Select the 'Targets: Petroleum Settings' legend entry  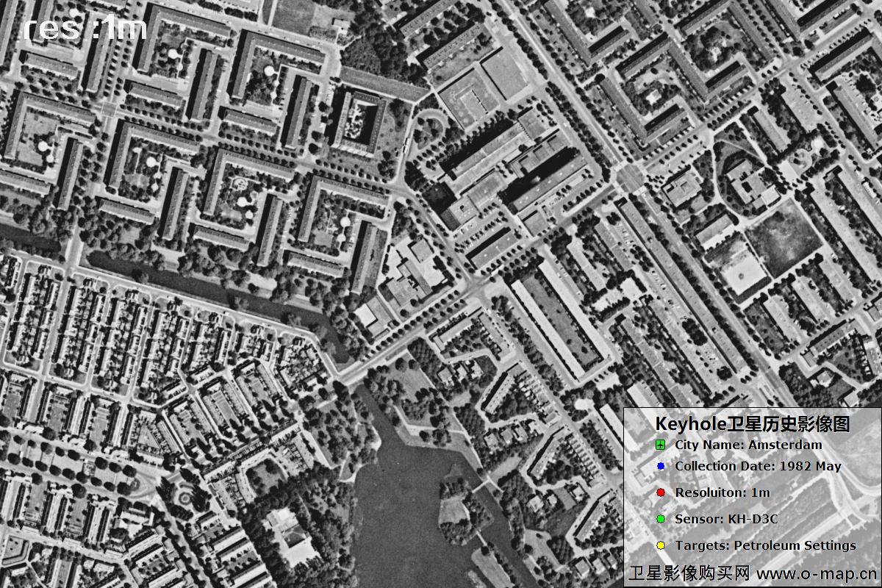pyautogui.click(x=765, y=545)
